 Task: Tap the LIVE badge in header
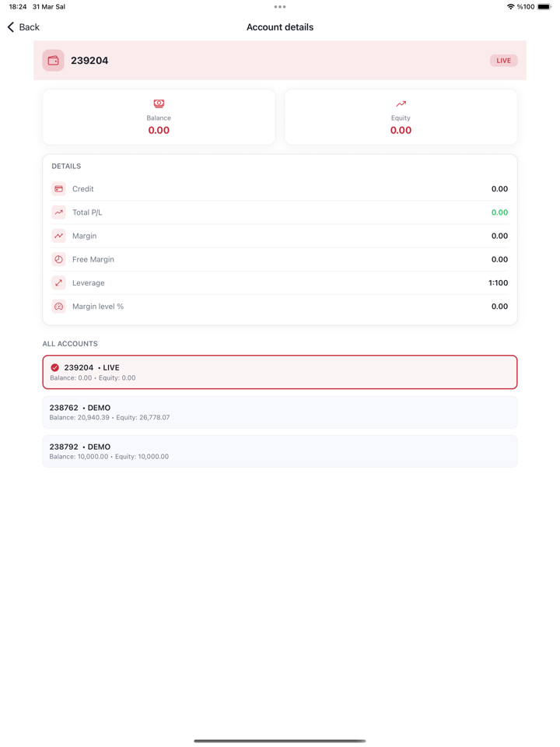[x=503, y=61]
